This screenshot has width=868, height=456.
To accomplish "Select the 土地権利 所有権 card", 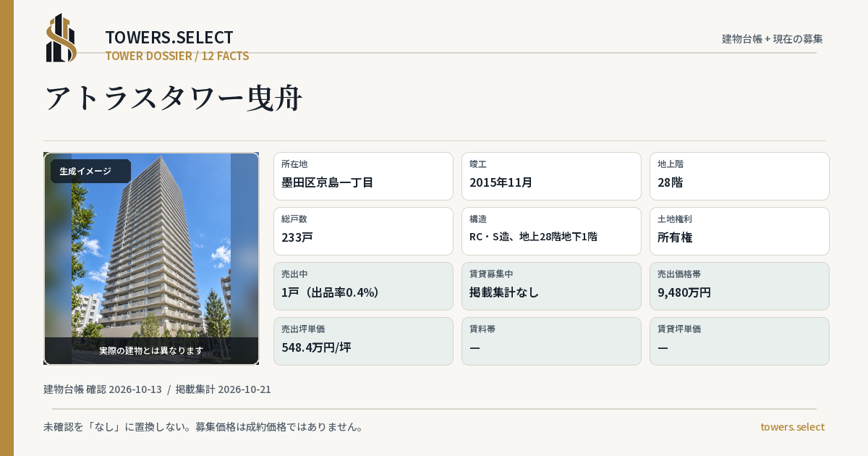I will (x=739, y=231).
